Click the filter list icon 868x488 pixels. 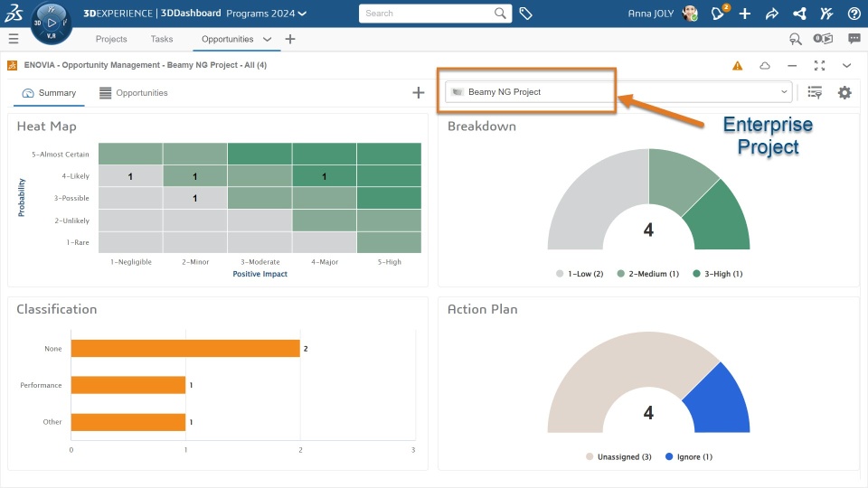pyautogui.click(x=815, y=92)
